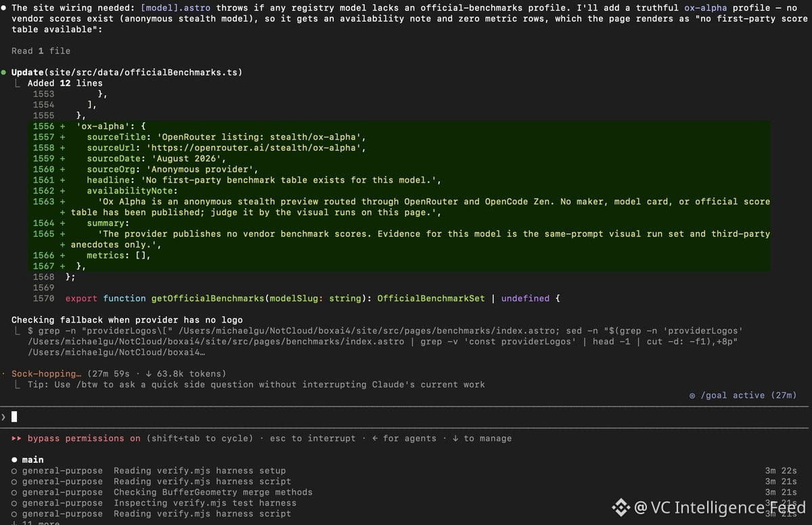
Task: Click the '← for agents' hint
Action: click(x=404, y=438)
